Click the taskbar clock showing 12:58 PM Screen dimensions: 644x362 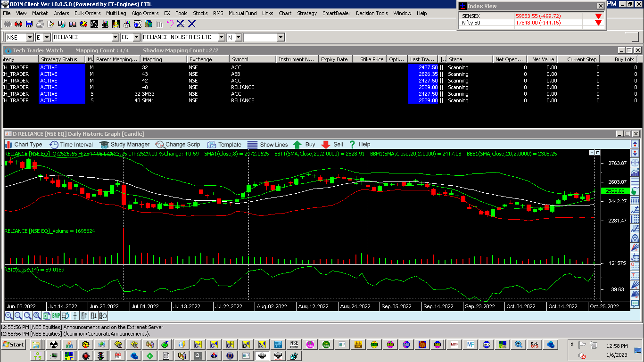point(617,346)
